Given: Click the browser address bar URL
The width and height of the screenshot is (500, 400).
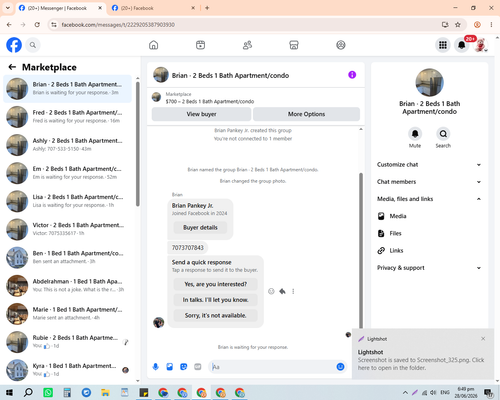Looking at the screenshot, I should click(x=118, y=25).
